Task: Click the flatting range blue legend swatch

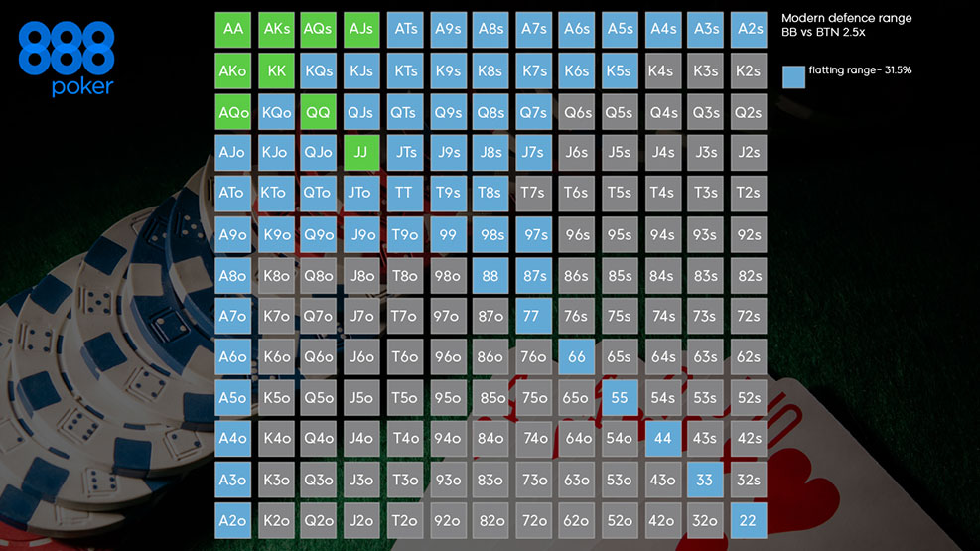Action: coord(792,76)
